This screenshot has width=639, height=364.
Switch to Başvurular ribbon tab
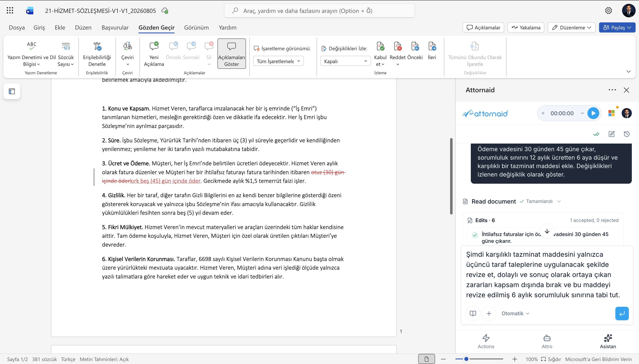point(115,27)
